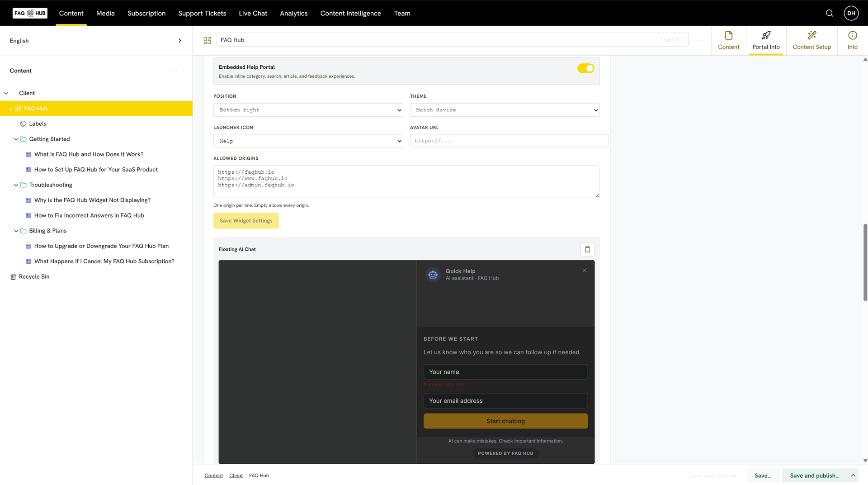Click the Troubleshooting folder icon
The width and height of the screenshot is (868, 485).
pos(24,185)
